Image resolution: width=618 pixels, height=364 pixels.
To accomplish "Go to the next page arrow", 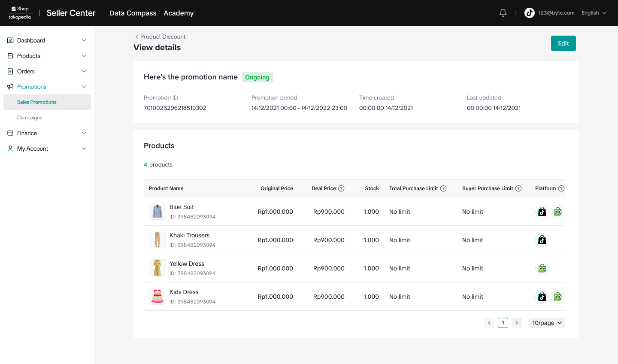I will tap(517, 323).
